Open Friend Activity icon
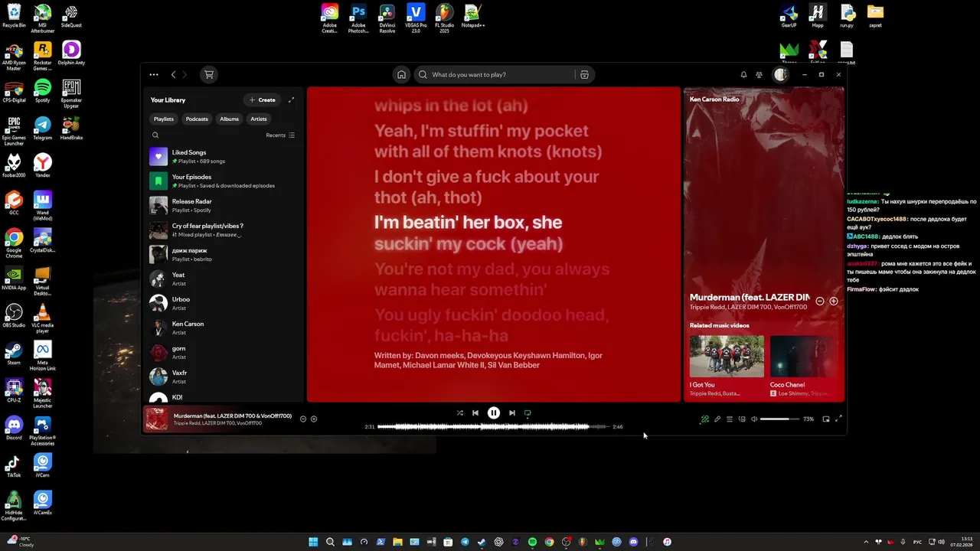This screenshot has height=551, width=980. pyautogui.click(x=759, y=75)
